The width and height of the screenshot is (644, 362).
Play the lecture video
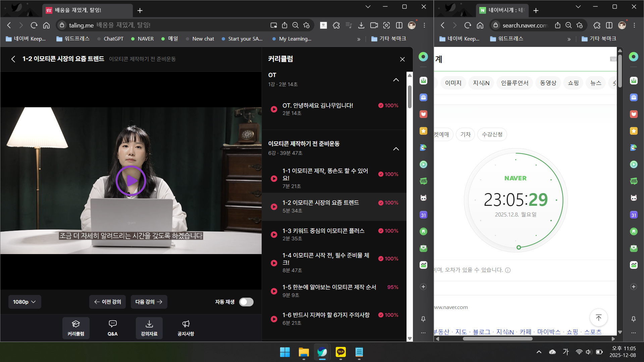(x=131, y=181)
